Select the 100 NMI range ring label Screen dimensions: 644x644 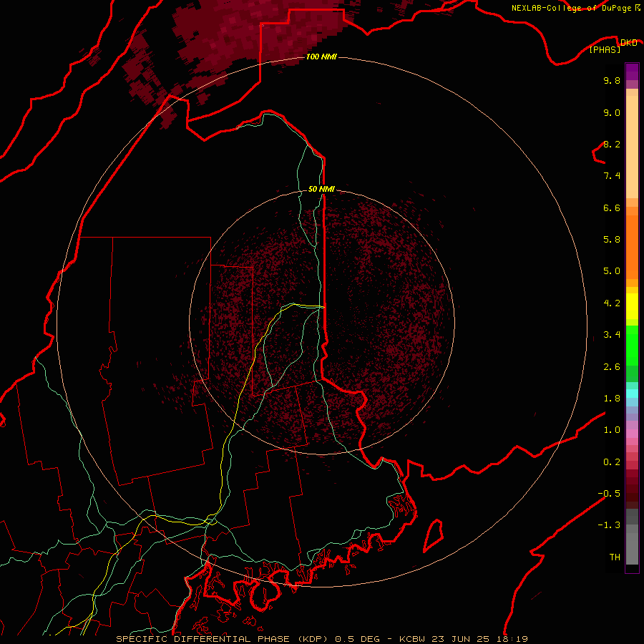pyautogui.click(x=321, y=57)
